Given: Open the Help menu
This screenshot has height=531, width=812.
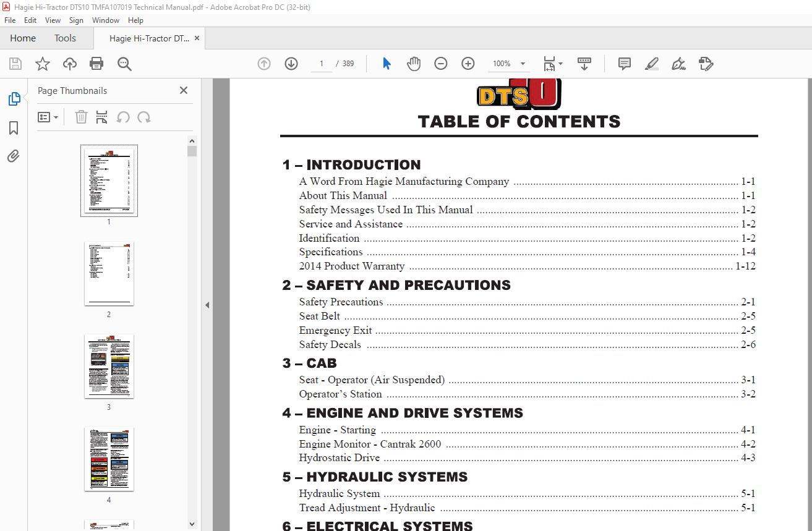Looking at the screenshot, I should [x=135, y=20].
